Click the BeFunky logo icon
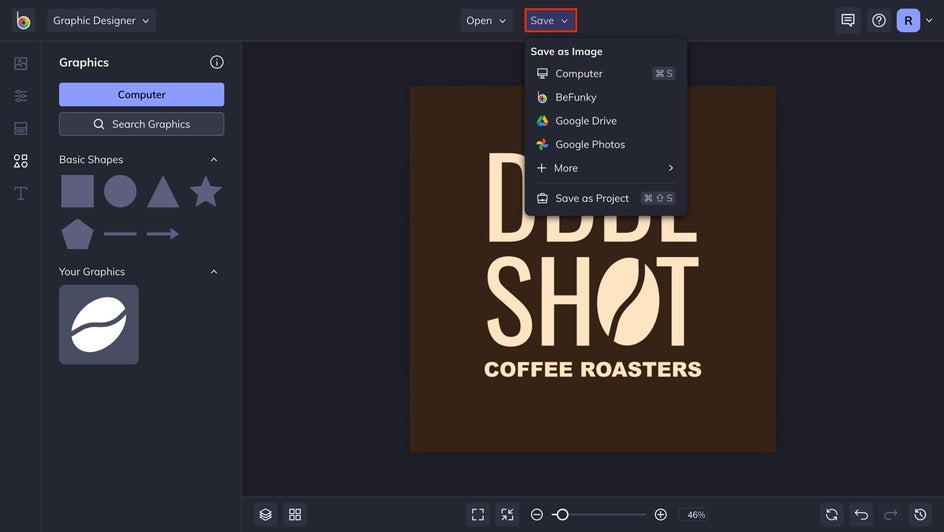The width and height of the screenshot is (944, 532). tap(22, 20)
